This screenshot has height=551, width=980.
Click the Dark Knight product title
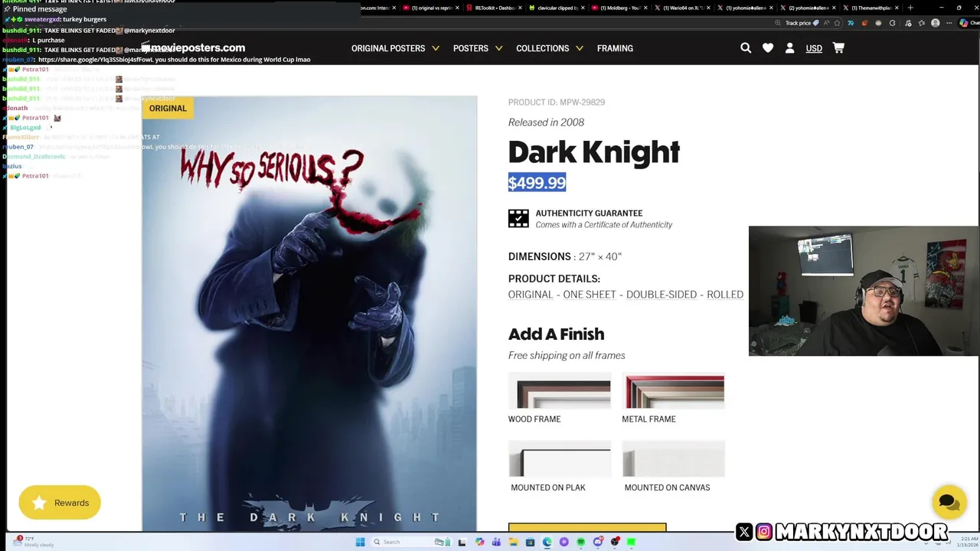pyautogui.click(x=594, y=152)
